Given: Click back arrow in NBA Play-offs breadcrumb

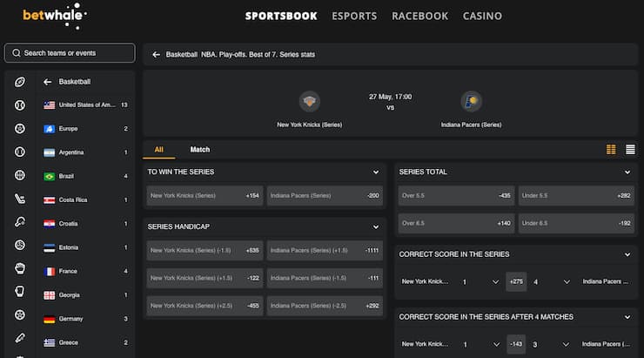Looking at the screenshot, I should pyautogui.click(x=156, y=54).
